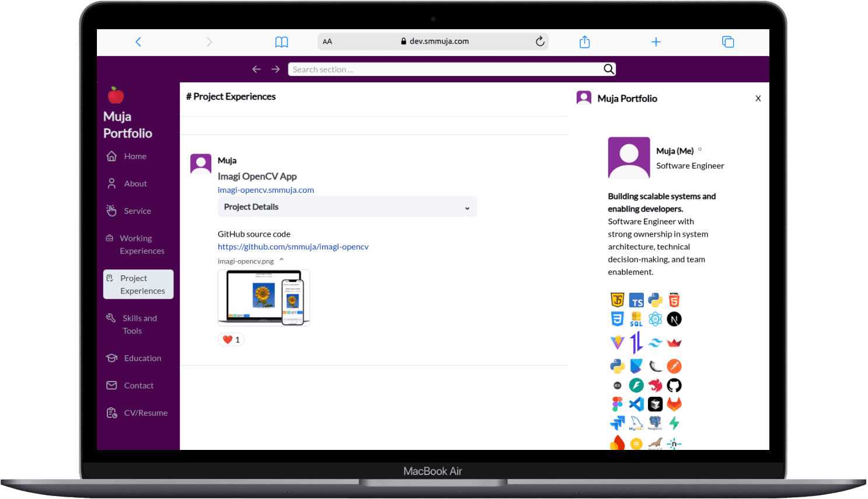The height and width of the screenshot is (499, 868).
Task: Toggle the heart reaction on the project post
Action: click(x=231, y=339)
